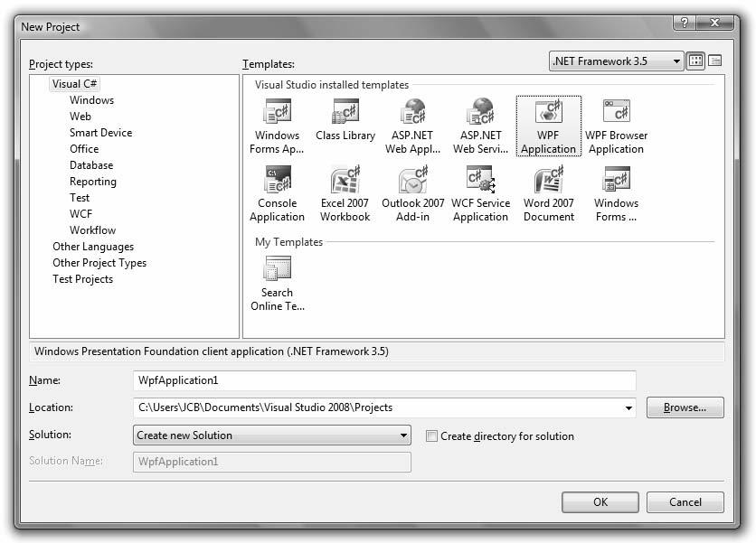The image size is (756, 543).
Task: Select the Console Application template
Action: [x=277, y=193]
